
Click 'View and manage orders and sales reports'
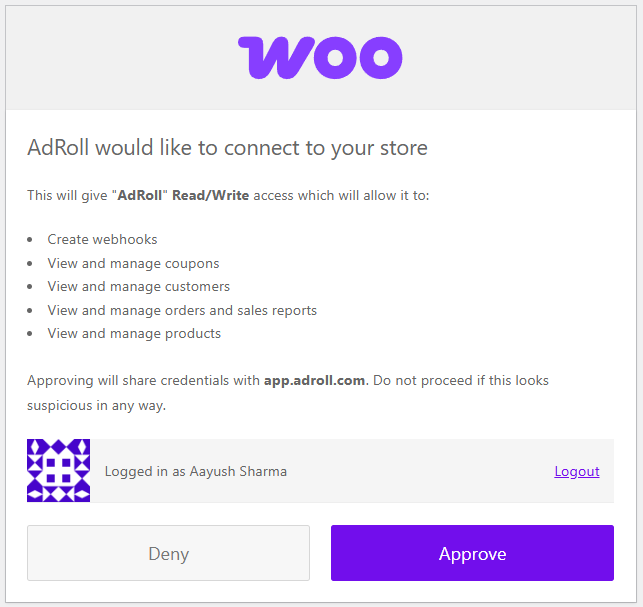[x=182, y=310]
